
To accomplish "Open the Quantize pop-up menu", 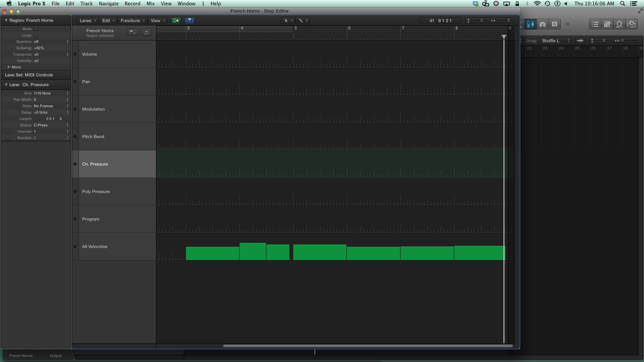I will tap(51, 42).
